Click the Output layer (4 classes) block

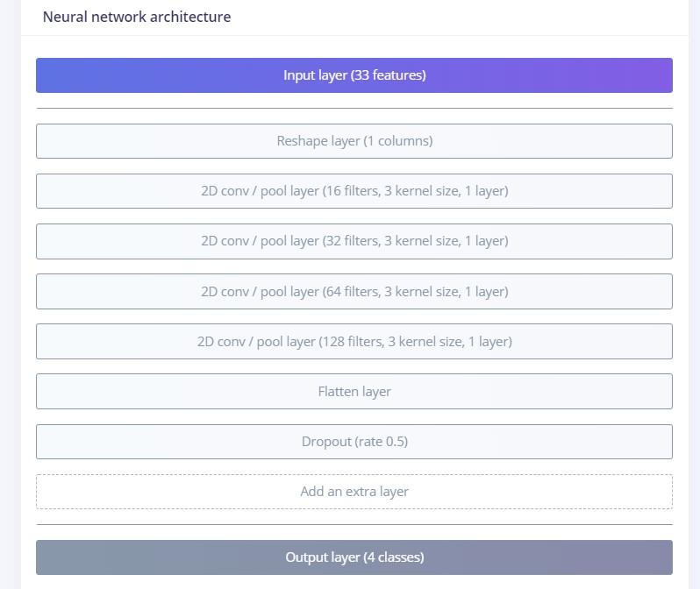(x=354, y=557)
